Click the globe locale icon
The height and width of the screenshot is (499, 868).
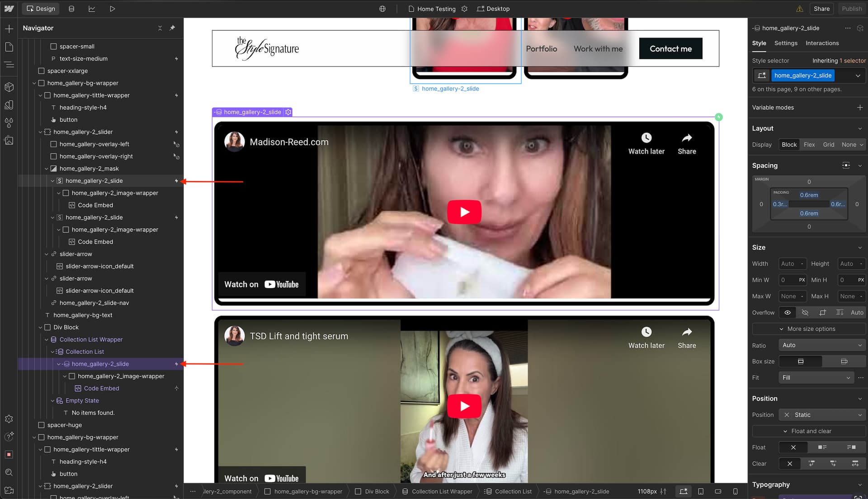[x=382, y=9]
